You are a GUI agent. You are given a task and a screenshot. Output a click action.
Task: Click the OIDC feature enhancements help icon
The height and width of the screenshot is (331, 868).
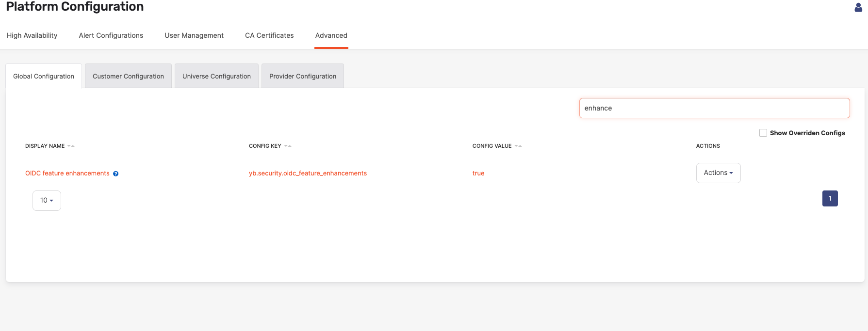(116, 174)
